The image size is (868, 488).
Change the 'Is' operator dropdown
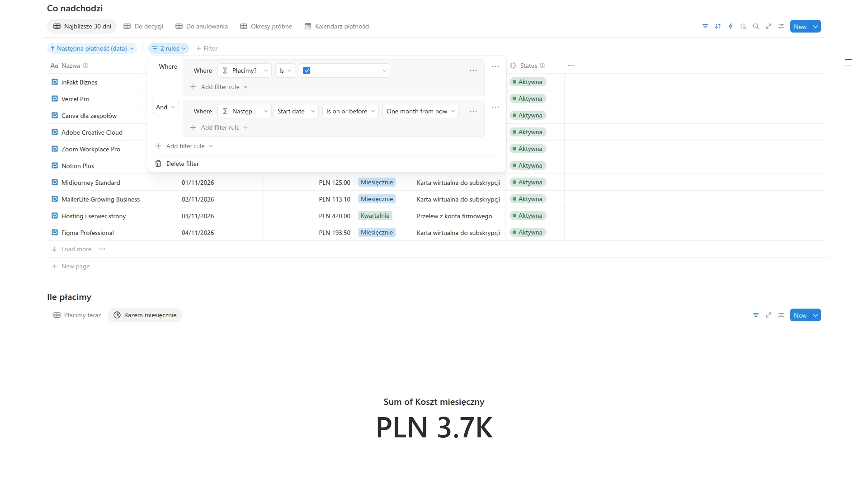pyautogui.click(x=285, y=70)
